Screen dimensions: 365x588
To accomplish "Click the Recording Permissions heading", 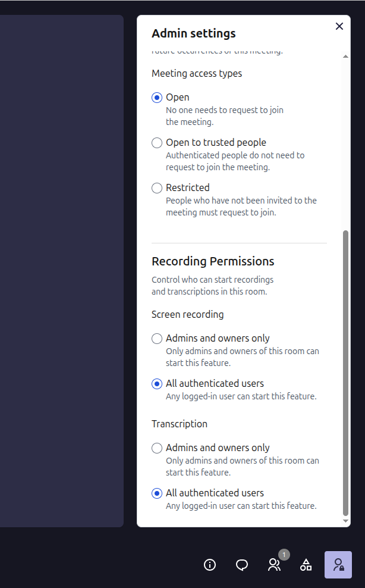I will (213, 261).
